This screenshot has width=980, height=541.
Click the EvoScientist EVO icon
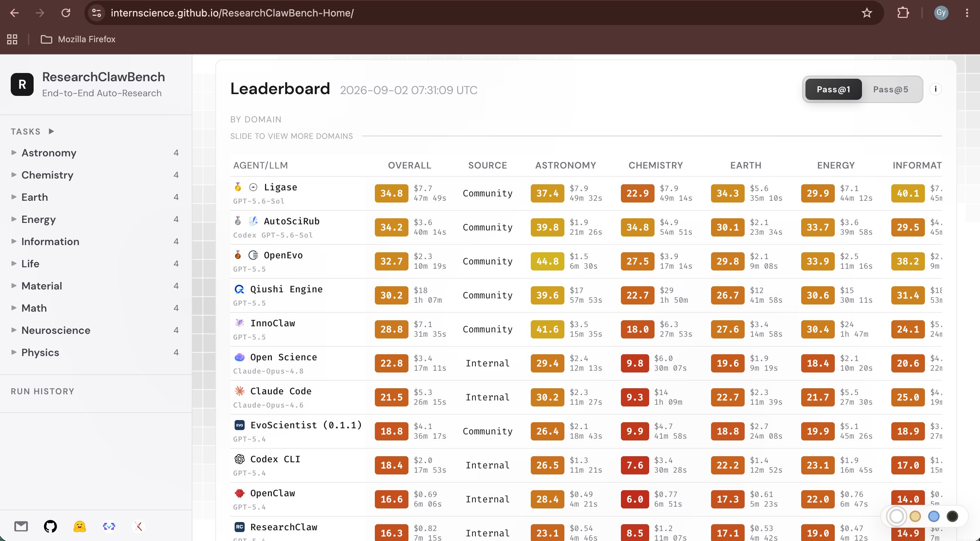(239, 425)
